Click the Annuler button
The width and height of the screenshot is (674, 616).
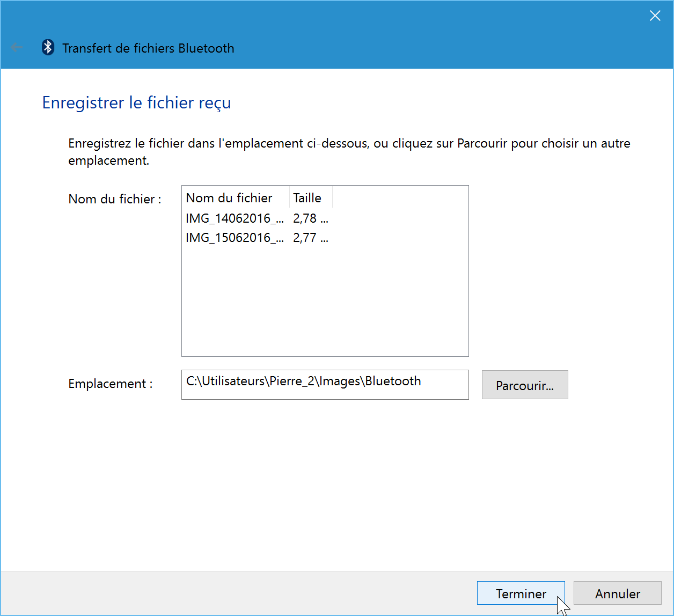617,593
